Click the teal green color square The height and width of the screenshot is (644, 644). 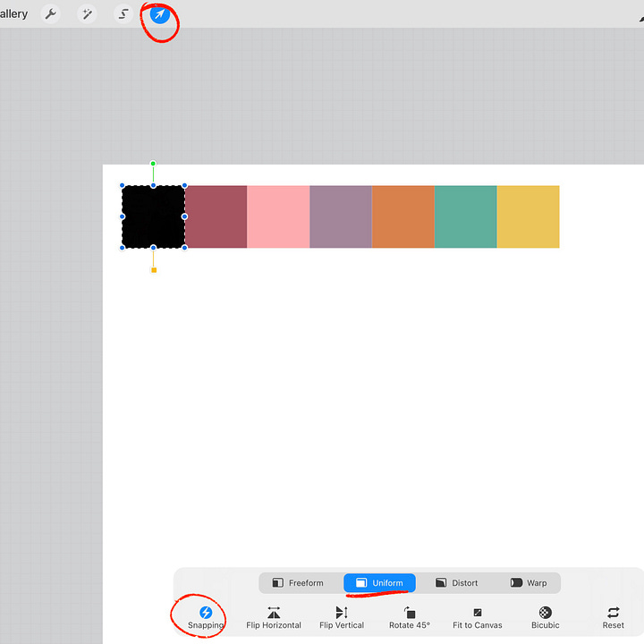click(466, 216)
